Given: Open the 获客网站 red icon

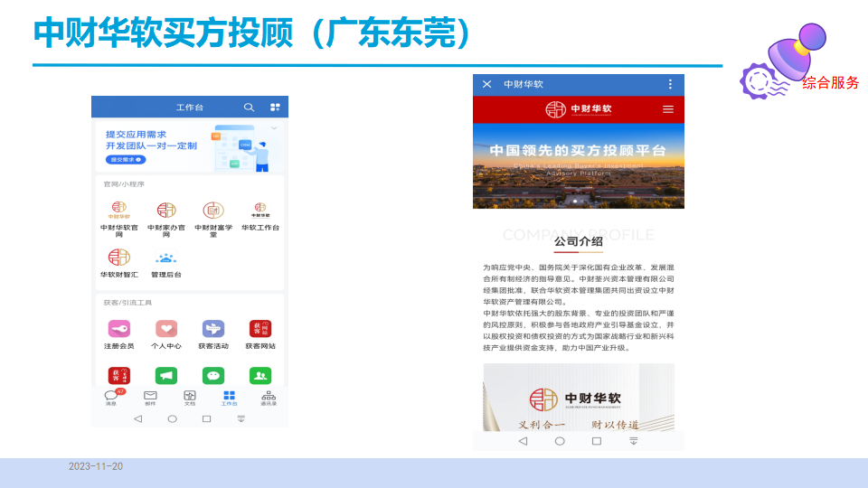Looking at the screenshot, I should [260, 329].
